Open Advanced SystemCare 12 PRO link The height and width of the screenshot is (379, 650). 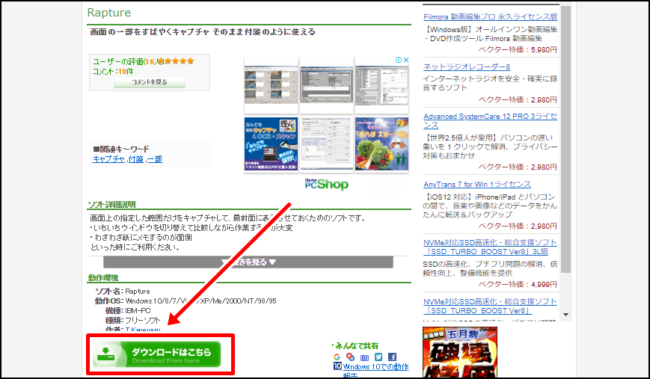[490, 121]
